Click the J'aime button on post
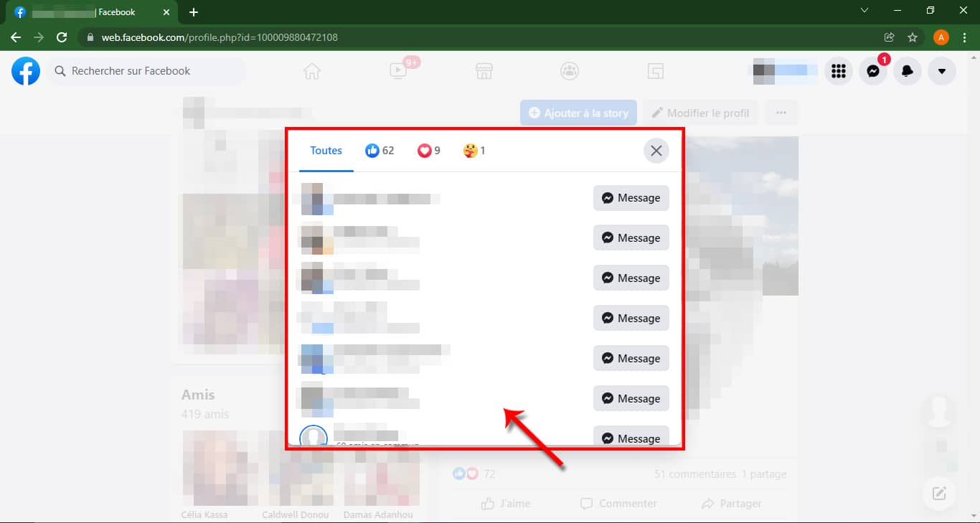Image resolution: width=980 pixels, height=523 pixels. click(507, 504)
